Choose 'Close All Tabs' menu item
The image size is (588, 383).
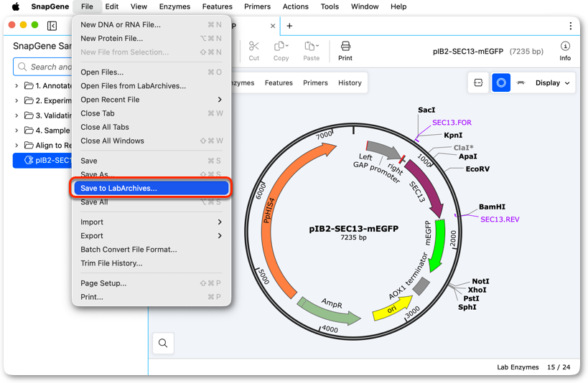click(151, 128)
